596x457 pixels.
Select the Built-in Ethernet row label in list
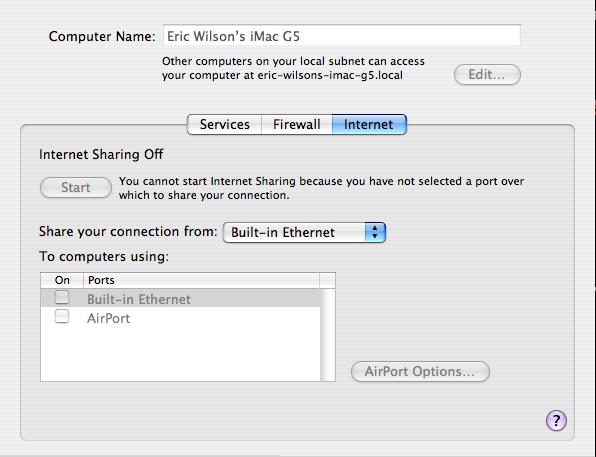pos(139,299)
